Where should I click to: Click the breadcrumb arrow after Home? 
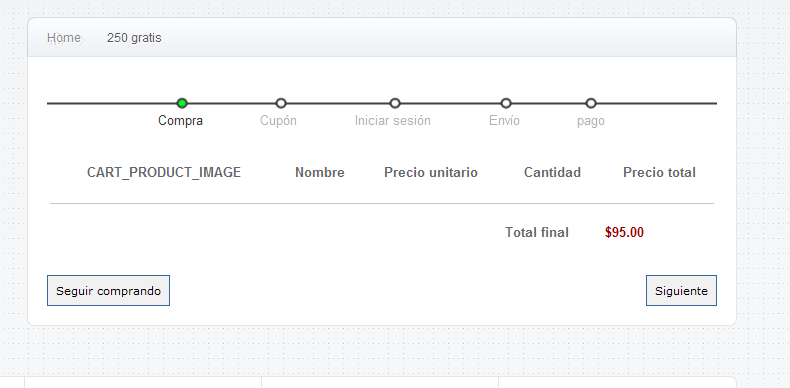click(x=82, y=40)
